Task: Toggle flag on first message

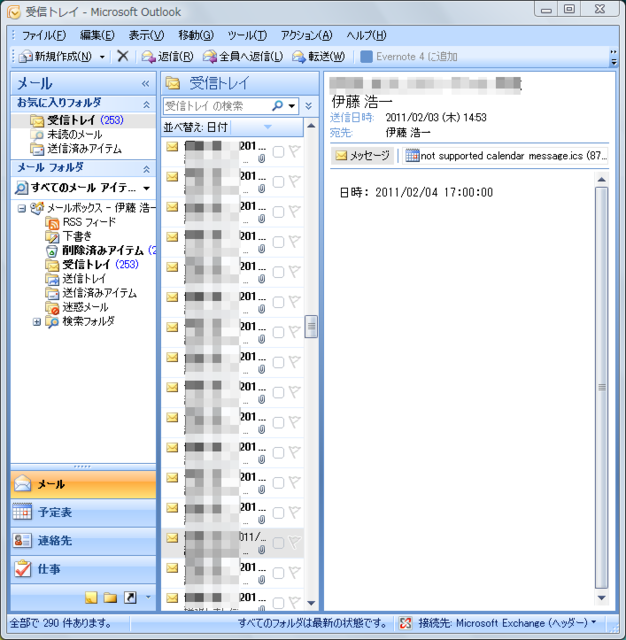Action: [x=295, y=151]
